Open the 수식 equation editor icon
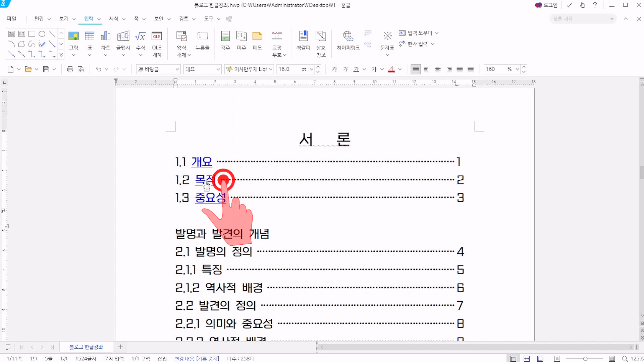This screenshot has height=362, width=644. click(141, 36)
